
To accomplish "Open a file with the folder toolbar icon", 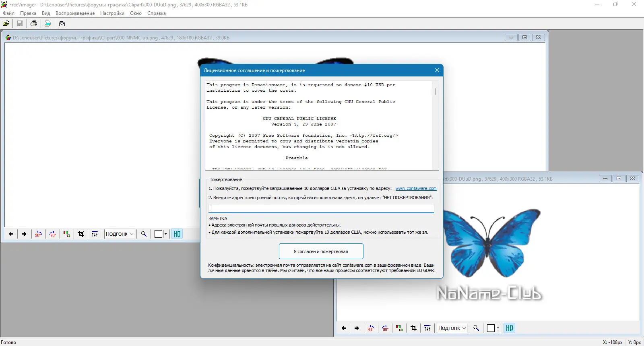I will click(x=6, y=24).
